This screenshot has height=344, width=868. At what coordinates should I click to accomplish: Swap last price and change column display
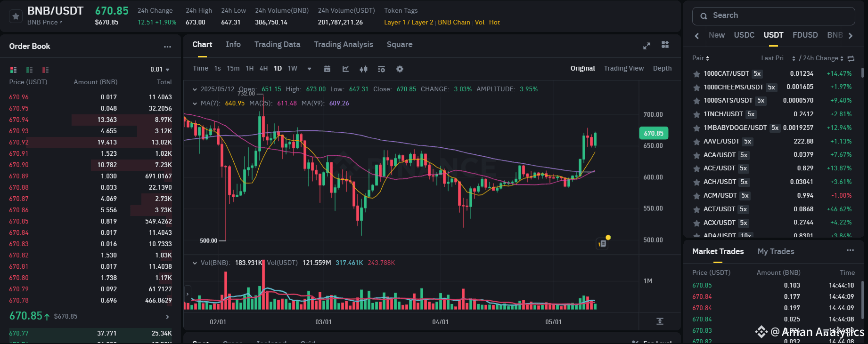point(851,58)
